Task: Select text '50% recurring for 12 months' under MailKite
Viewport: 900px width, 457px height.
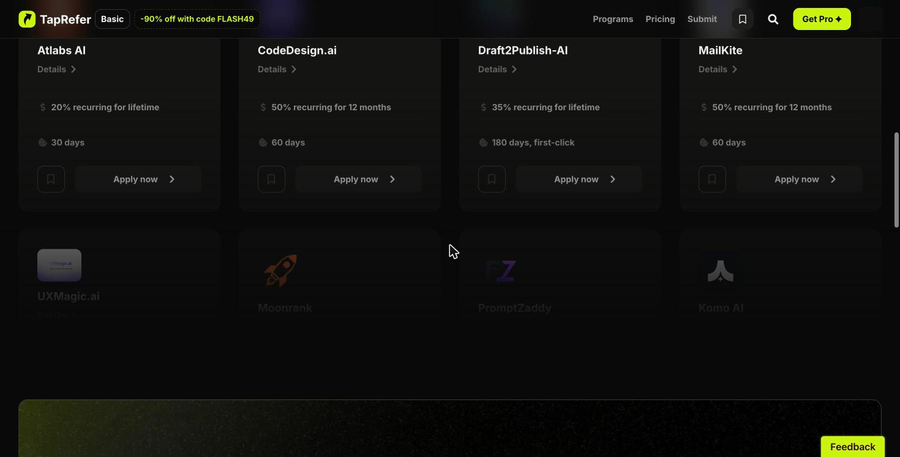Action: click(772, 107)
